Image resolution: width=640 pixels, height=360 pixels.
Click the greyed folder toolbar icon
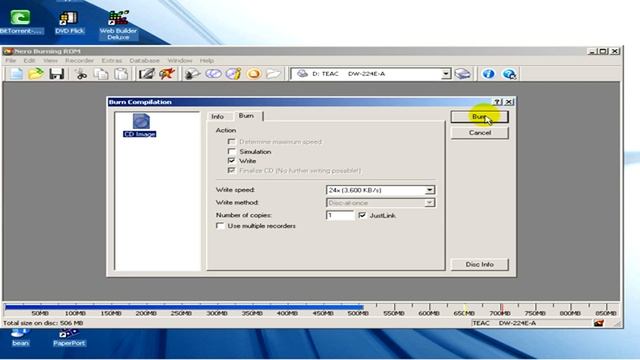coord(273,74)
